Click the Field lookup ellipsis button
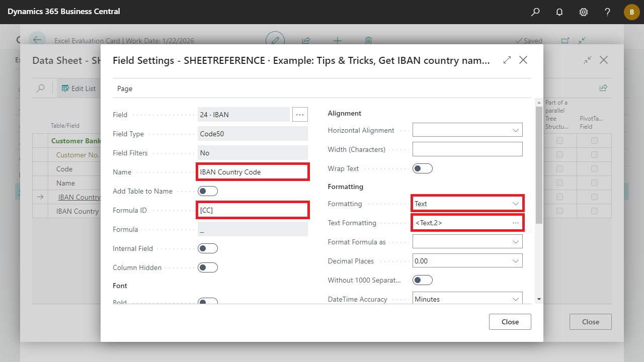The height and width of the screenshot is (362, 644). [300, 115]
